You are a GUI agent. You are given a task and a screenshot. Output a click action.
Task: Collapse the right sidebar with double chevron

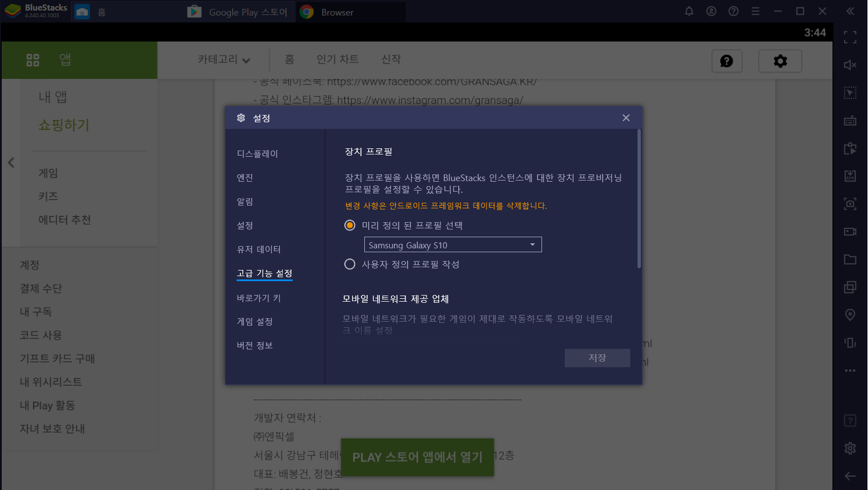tap(850, 11)
